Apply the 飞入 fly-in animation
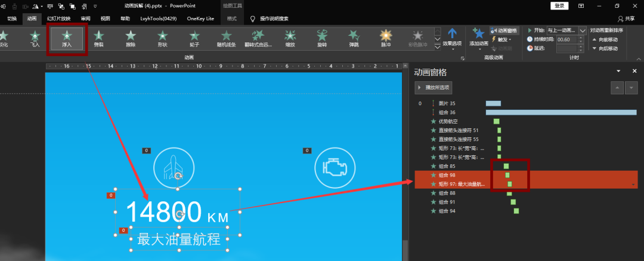Image resolution: width=644 pixels, height=261 pixels. [x=35, y=39]
